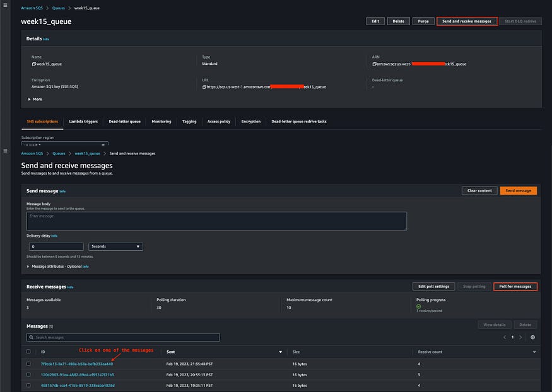Open message table preferences gear

tap(532, 337)
